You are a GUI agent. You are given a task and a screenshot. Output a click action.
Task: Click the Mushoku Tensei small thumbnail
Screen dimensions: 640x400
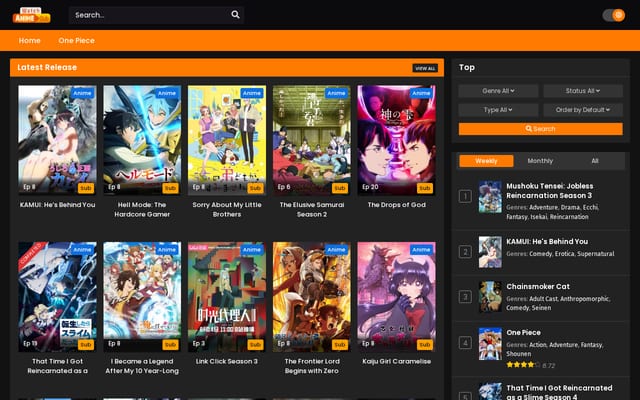pos(490,197)
